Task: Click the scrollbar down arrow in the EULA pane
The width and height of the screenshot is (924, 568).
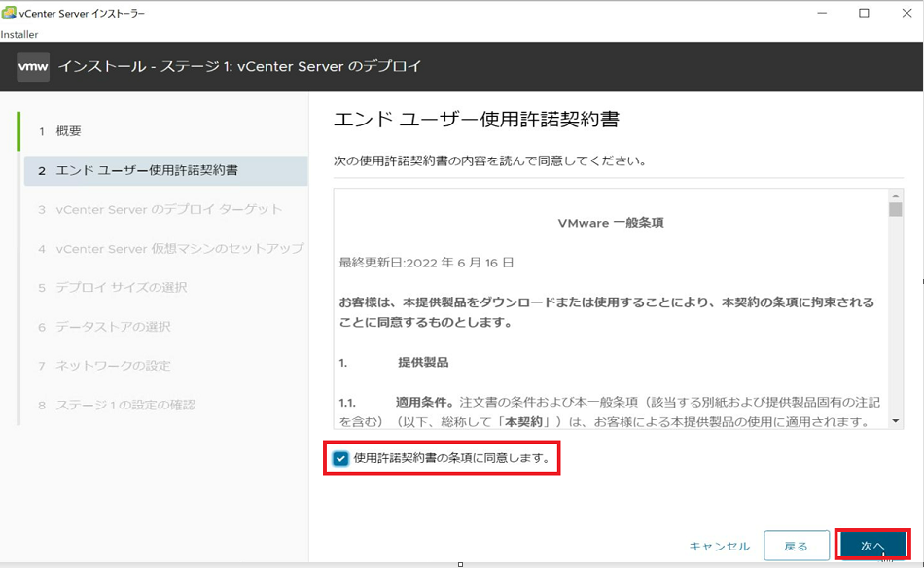Action: point(897,423)
